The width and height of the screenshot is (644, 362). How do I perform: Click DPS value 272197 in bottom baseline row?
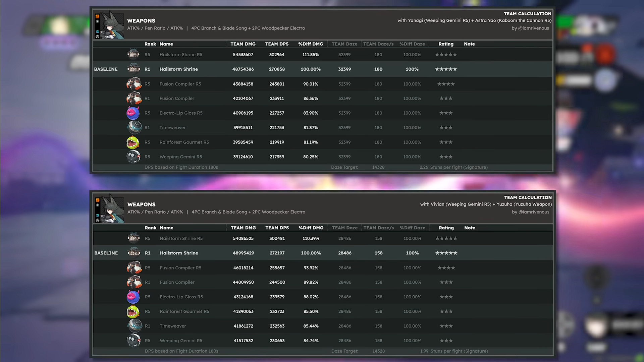277,253
